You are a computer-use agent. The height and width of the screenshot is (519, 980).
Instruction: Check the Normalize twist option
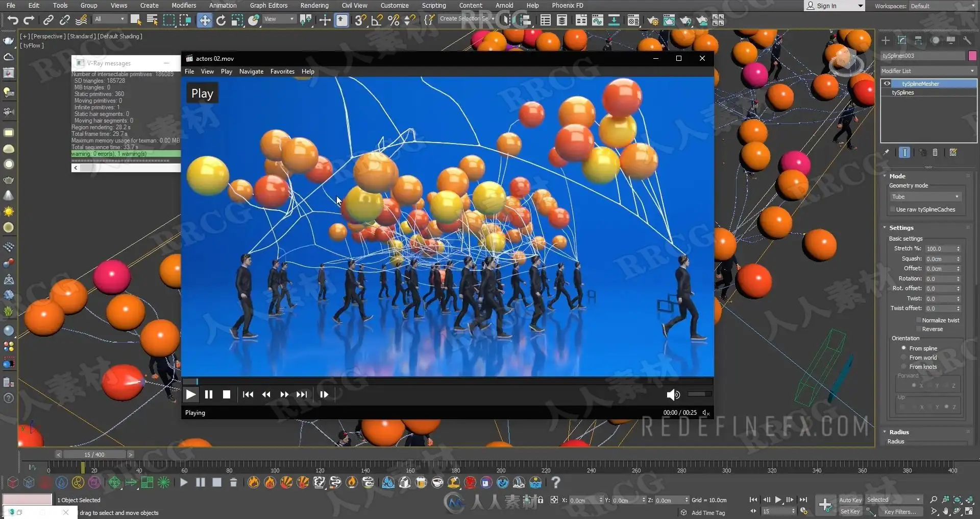[x=919, y=320]
